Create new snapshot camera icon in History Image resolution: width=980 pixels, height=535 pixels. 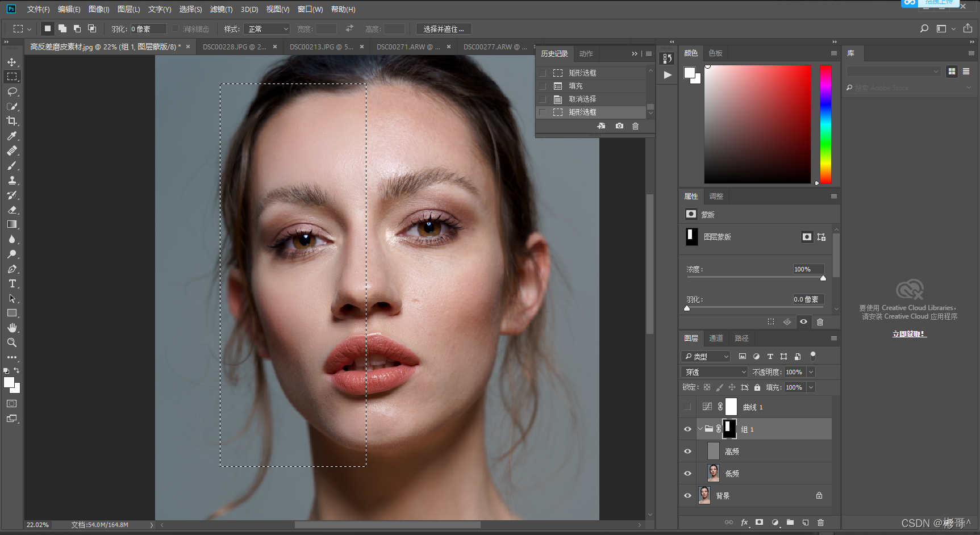619,126
